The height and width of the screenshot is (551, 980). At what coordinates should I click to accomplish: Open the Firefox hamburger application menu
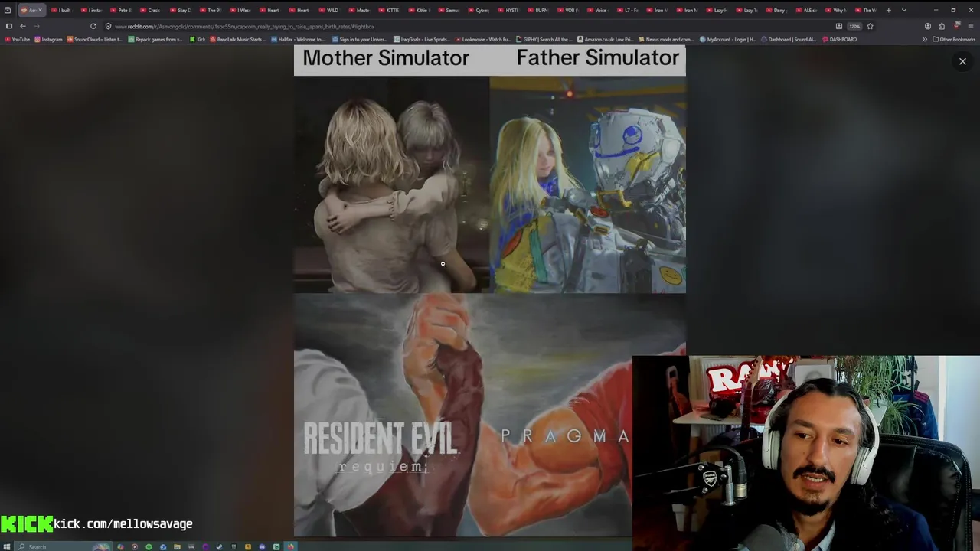point(971,26)
